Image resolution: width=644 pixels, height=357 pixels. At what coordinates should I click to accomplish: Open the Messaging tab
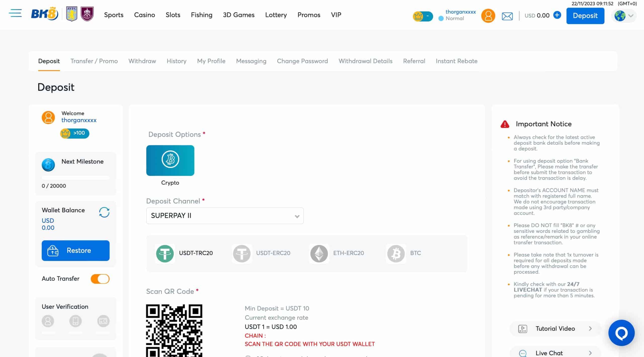point(251,61)
